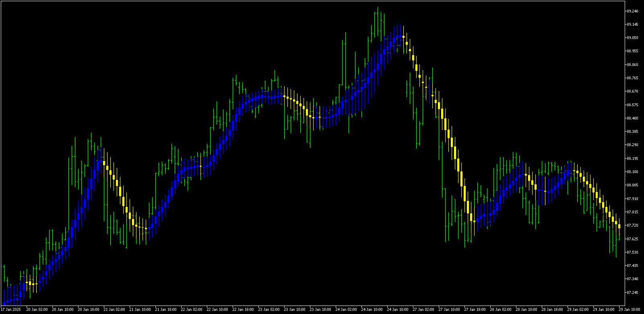Click the 87.720 price axis label
This screenshot has width=644, height=314.
point(632,225)
